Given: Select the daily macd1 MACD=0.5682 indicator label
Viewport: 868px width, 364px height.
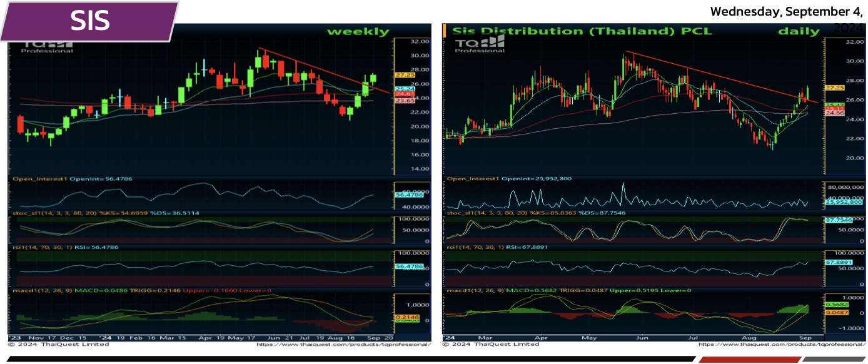Looking at the screenshot, I should click(569, 290).
